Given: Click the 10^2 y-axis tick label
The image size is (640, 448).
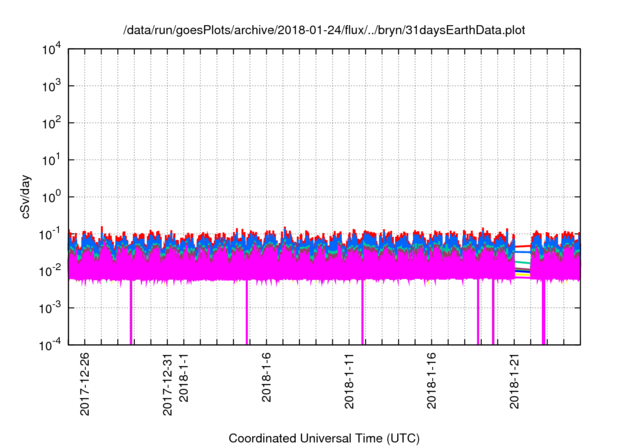Looking at the screenshot, I should point(51,123).
